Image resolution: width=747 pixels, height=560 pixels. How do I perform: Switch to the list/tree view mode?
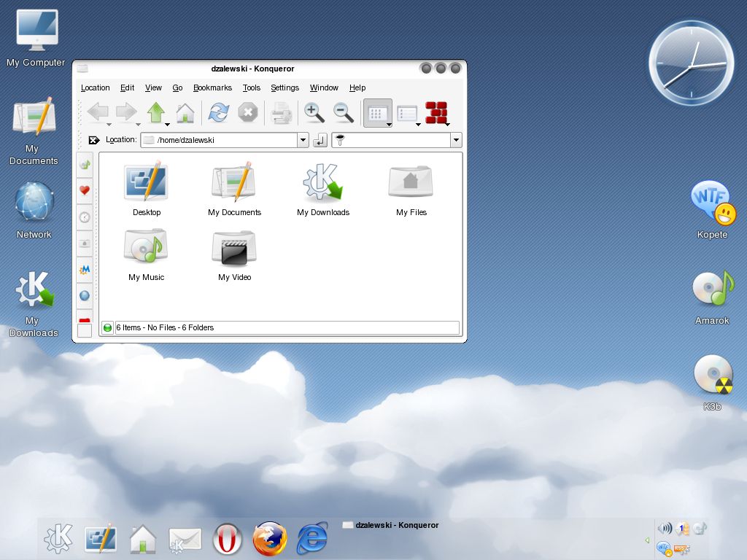click(x=407, y=113)
